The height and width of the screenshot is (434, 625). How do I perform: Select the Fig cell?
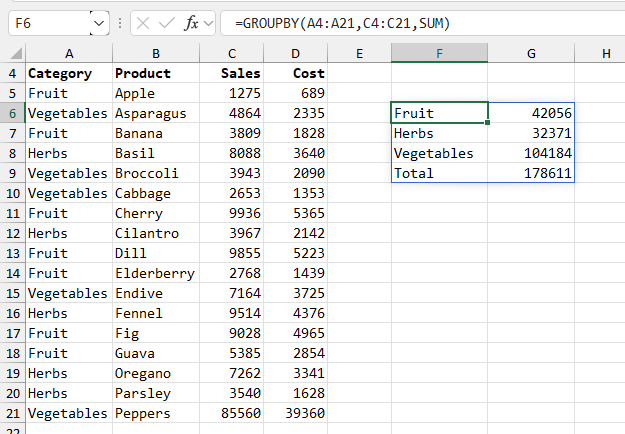156,333
